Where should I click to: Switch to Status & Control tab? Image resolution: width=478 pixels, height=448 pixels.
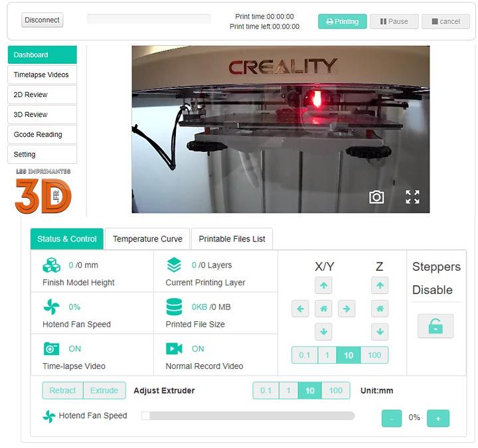click(x=67, y=239)
